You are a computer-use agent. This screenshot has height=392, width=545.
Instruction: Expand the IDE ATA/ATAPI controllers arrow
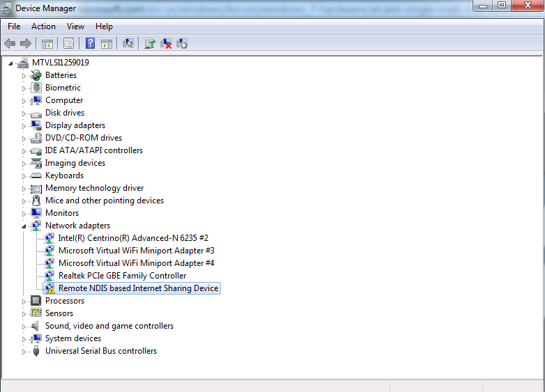click(24, 150)
